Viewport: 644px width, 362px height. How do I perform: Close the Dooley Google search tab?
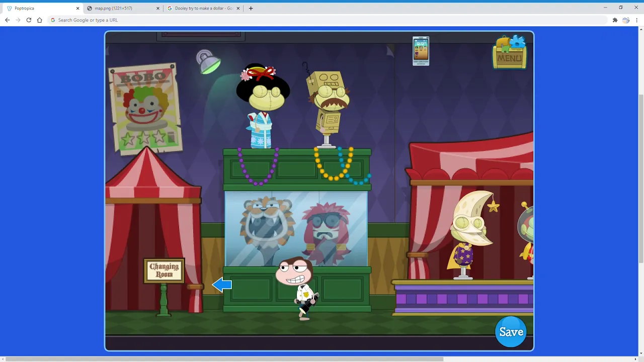click(238, 8)
